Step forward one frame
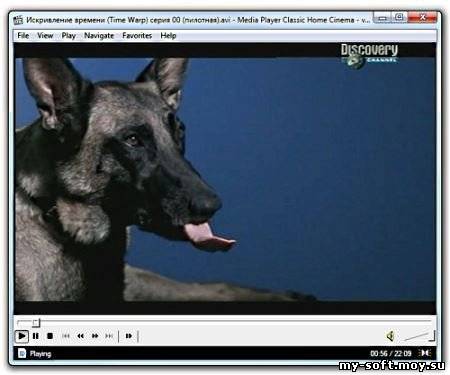Viewport: 450px width, 375px height. pos(129,336)
